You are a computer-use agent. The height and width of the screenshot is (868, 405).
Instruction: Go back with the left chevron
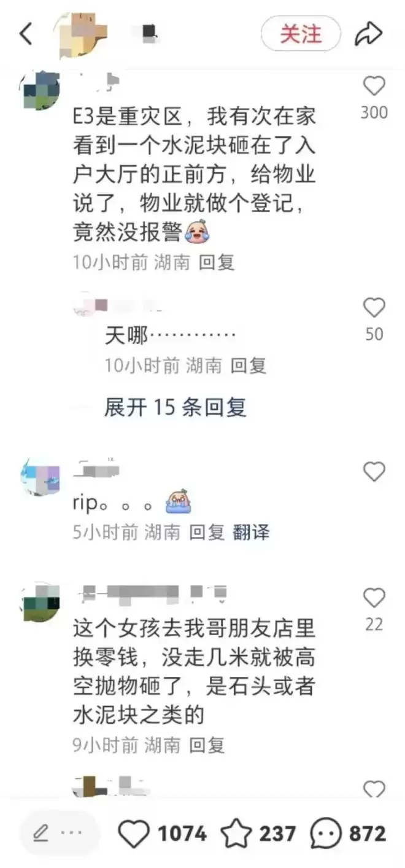[x=26, y=34]
